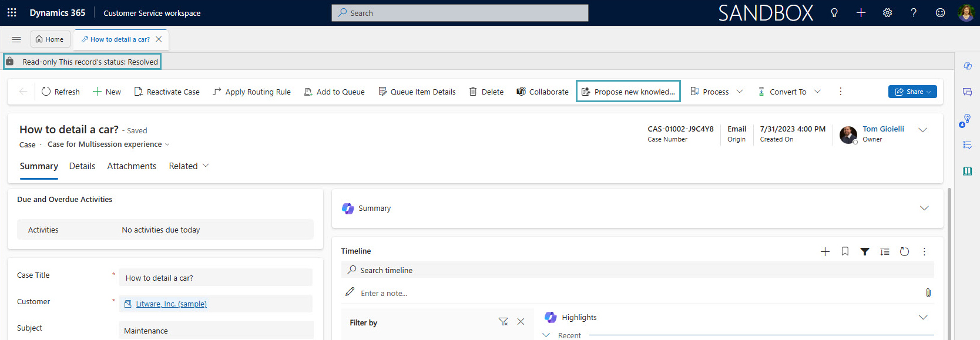Open the timeline filter funnel icon
This screenshot has height=340, width=980.
(x=865, y=251)
